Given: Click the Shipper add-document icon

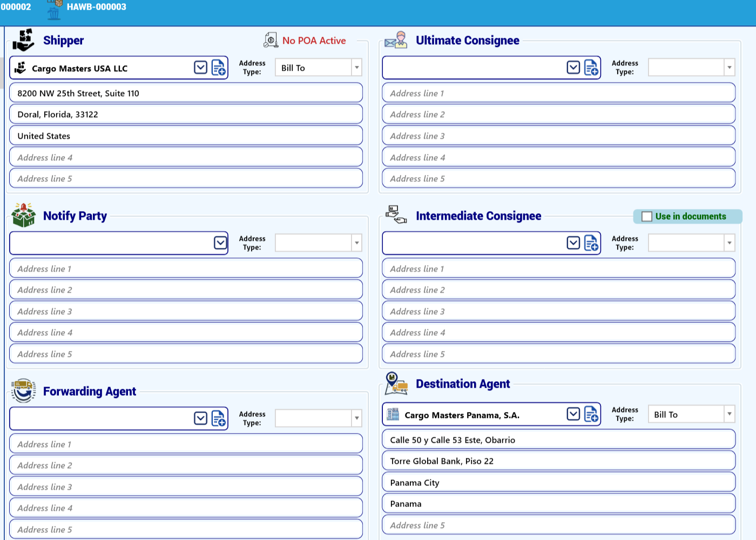Looking at the screenshot, I should click(x=219, y=67).
